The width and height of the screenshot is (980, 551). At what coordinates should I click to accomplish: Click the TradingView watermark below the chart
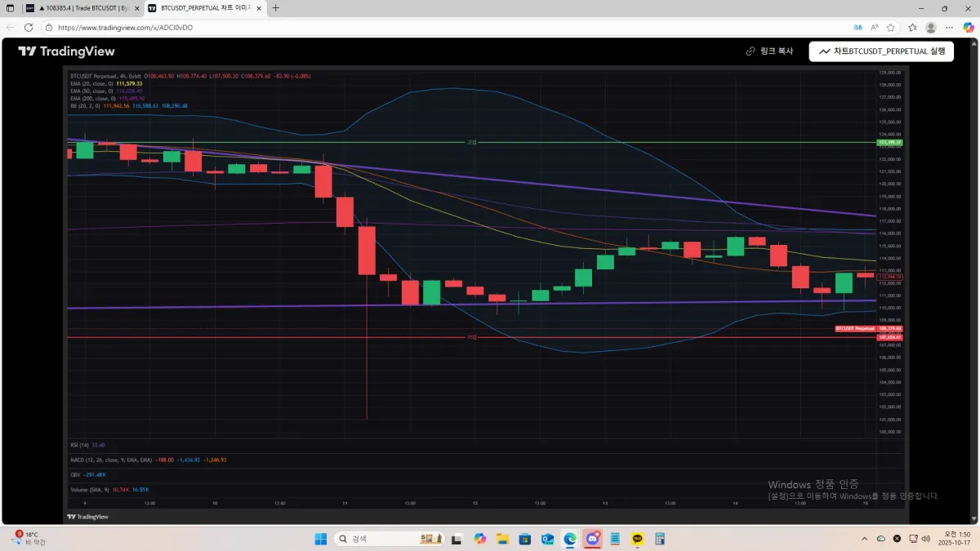point(87,516)
